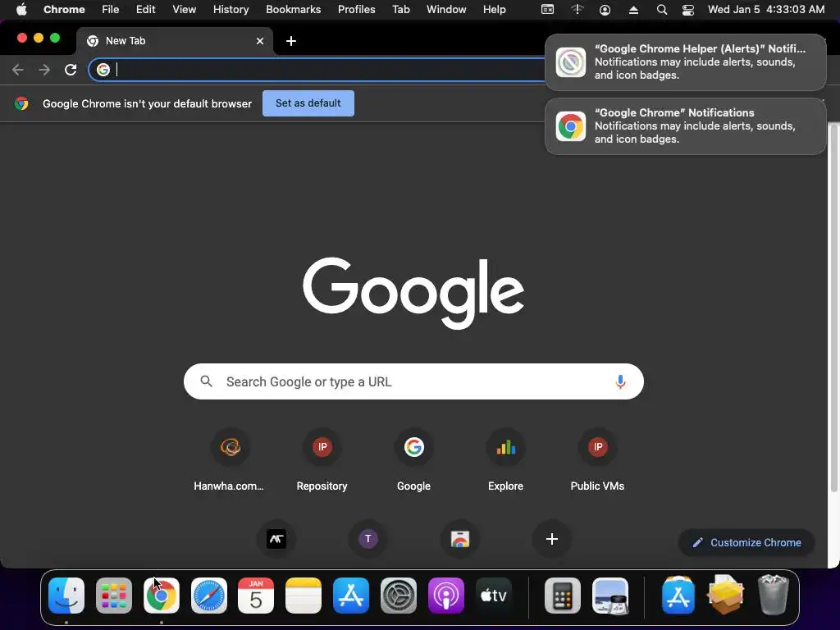Open the Tab menu

pyautogui.click(x=400, y=10)
